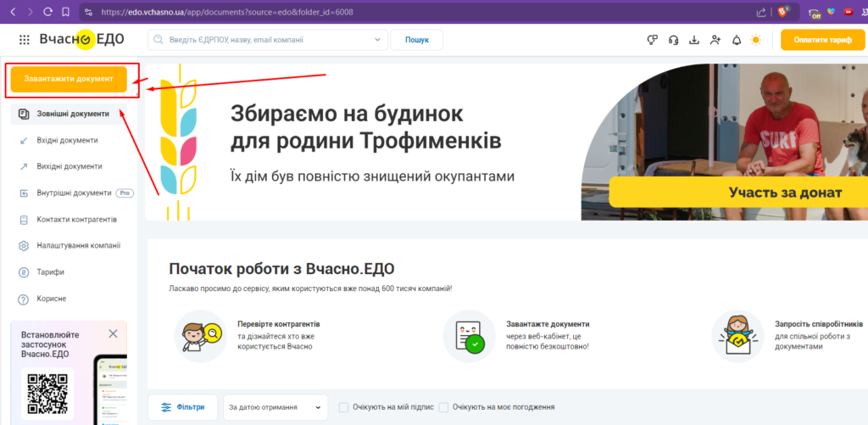Screen dimensions: 868x425
Task: Click the share page icon in address bar
Action: pyautogui.click(x=761, y=12)
